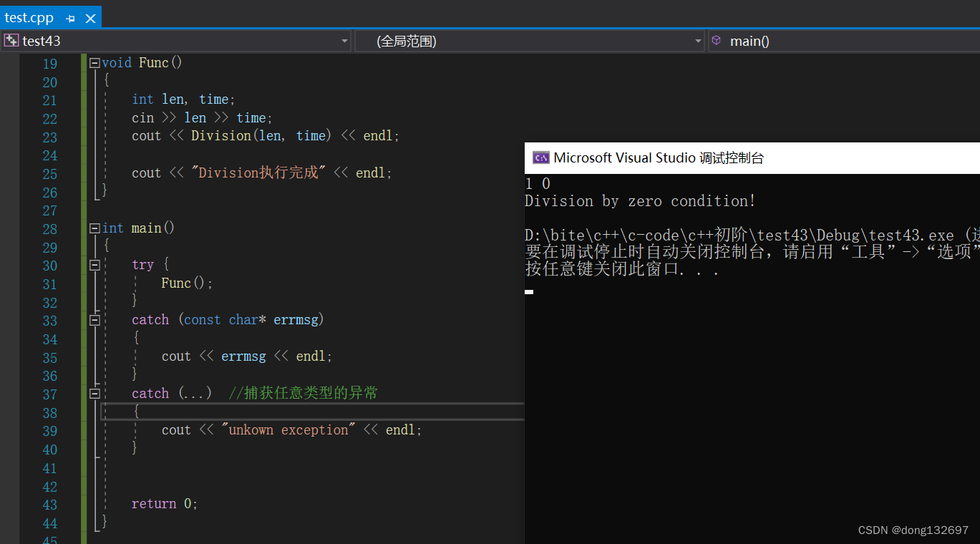Click line number 19 in the gutter

pos(49,64)
